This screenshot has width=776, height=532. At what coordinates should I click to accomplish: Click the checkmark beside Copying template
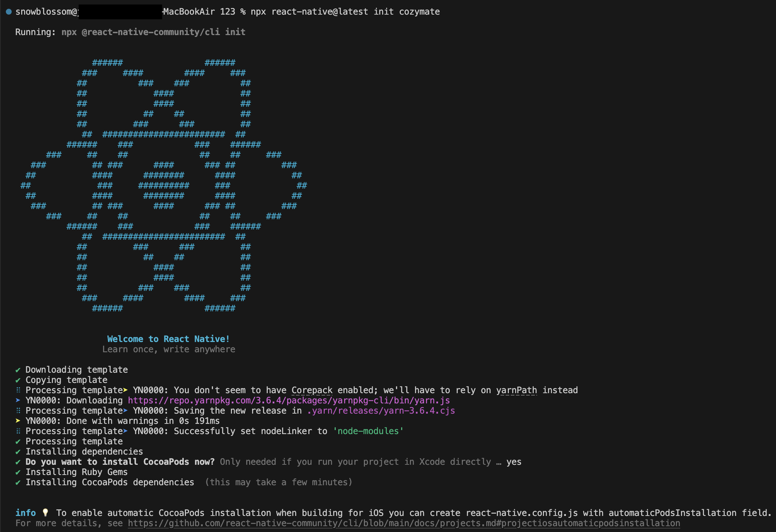pos(18,380)
